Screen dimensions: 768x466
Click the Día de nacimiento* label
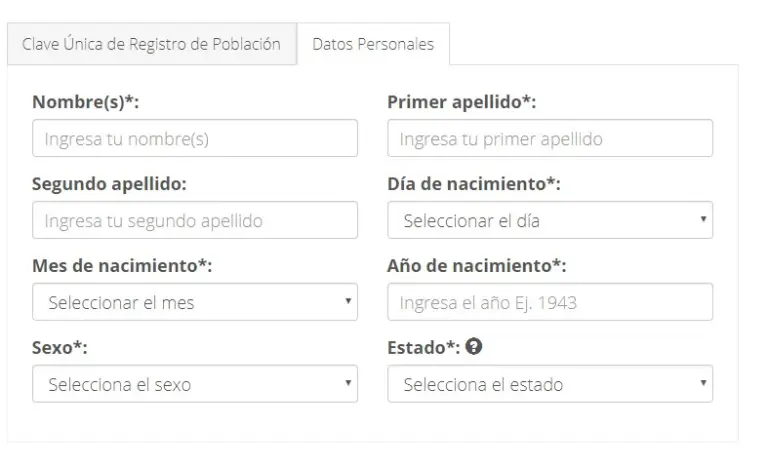(x=473, y=184)
